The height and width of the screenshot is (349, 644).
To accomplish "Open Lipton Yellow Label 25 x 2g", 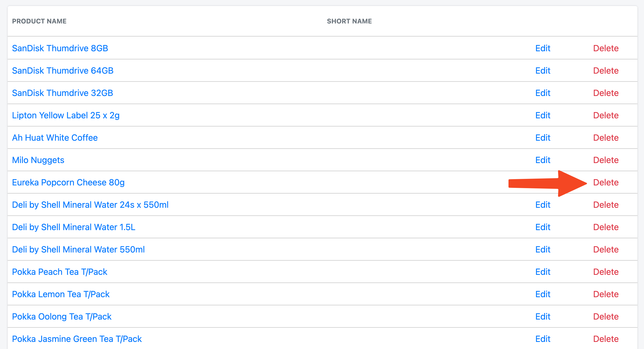I will [x=66, y=115].
